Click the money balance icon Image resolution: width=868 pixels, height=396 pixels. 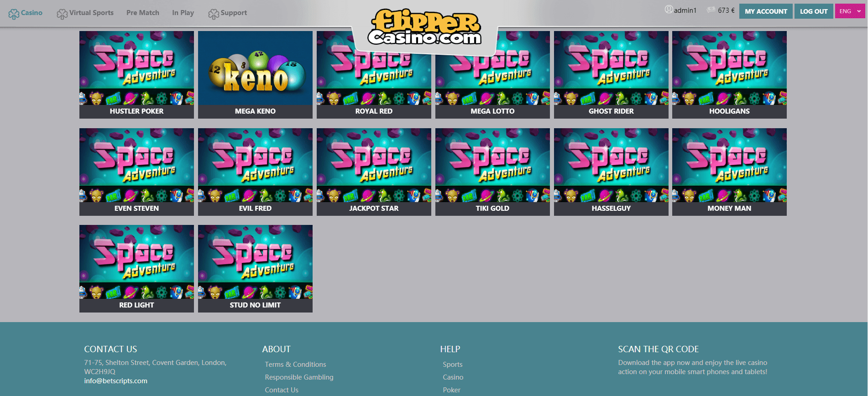click(711, 10)
